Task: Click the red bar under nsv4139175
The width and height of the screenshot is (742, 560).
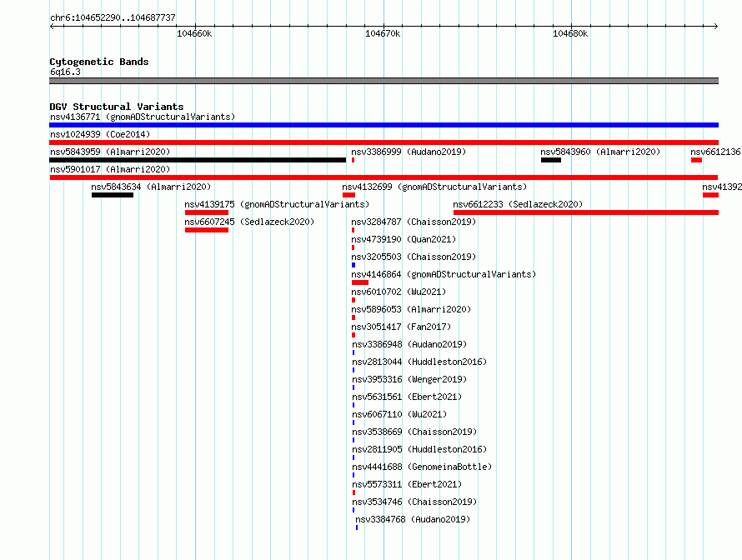Action: click(x=207, y=212)
